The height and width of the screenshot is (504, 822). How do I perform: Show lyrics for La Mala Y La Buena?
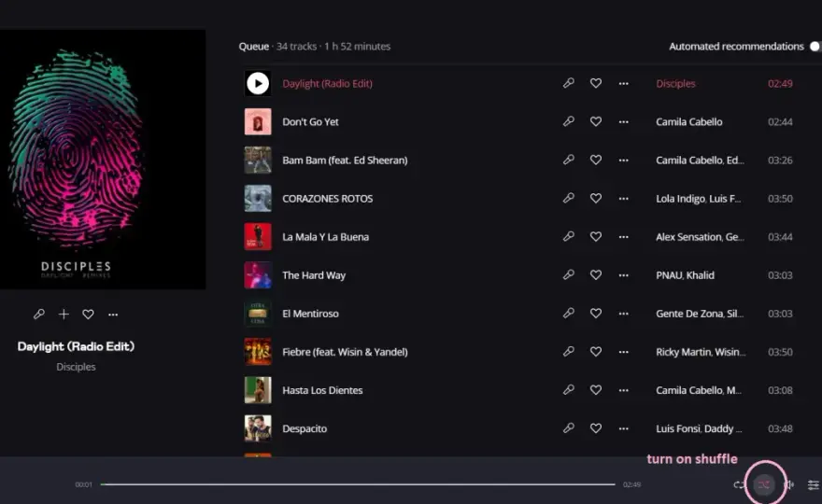pos(568,237)
